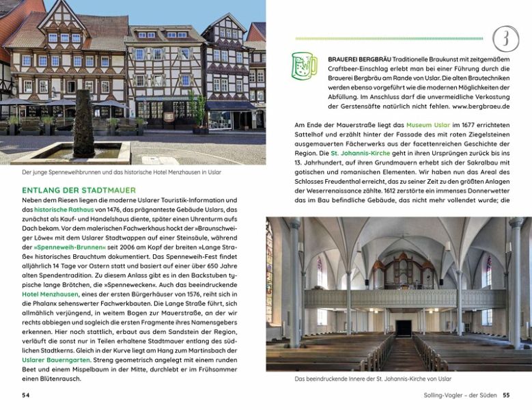Open the half-timbered houses photo
This screenshot has width=532, height=410.
tap(133, 82)
